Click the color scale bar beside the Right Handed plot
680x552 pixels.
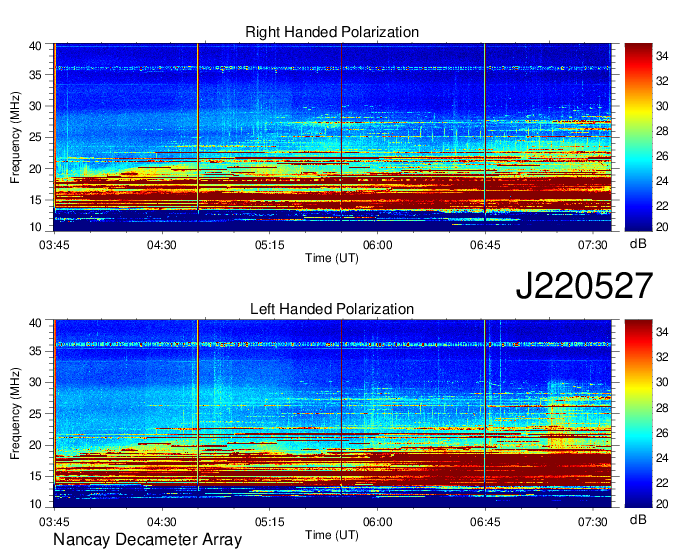coord(638,137)
